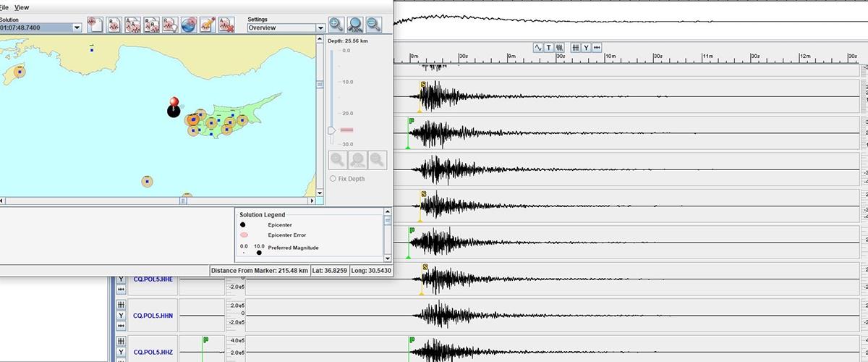Toggle the Y button for CQ.POL5.HHN trace
868x362 pixels.
(121, 316)
